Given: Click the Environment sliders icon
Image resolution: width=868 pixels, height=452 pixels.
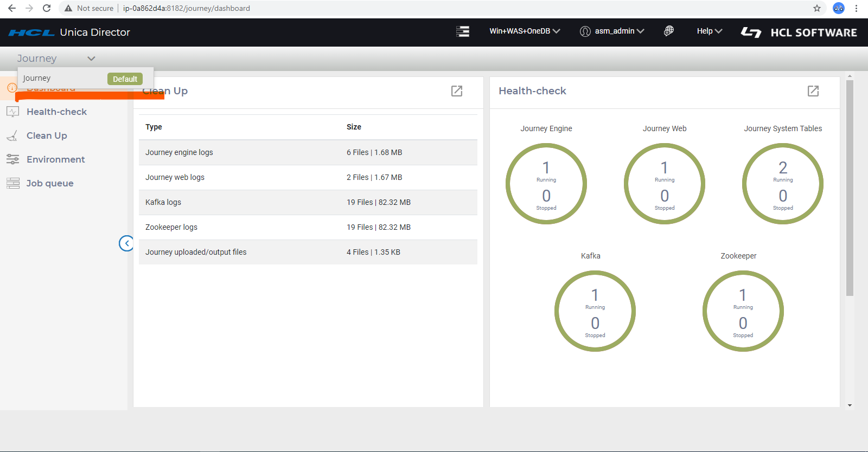Looking at the screenshot, I should click(13, 159).
